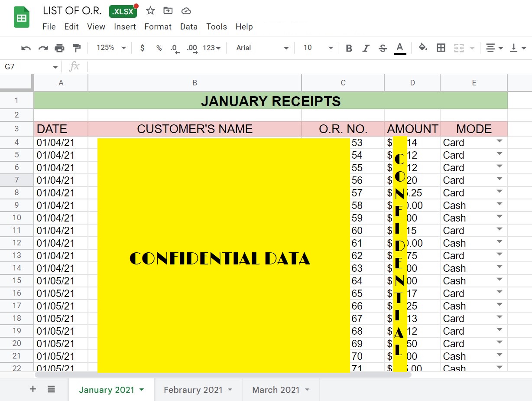Open horizontal align options
This screenshot has width=532, height=401.
tap(494, 48)
